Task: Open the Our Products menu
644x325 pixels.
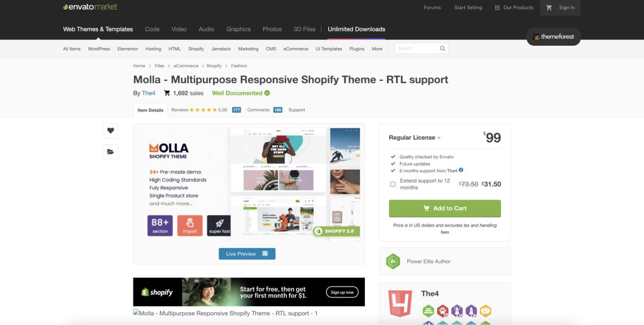Action: click(x=514, y=7)
